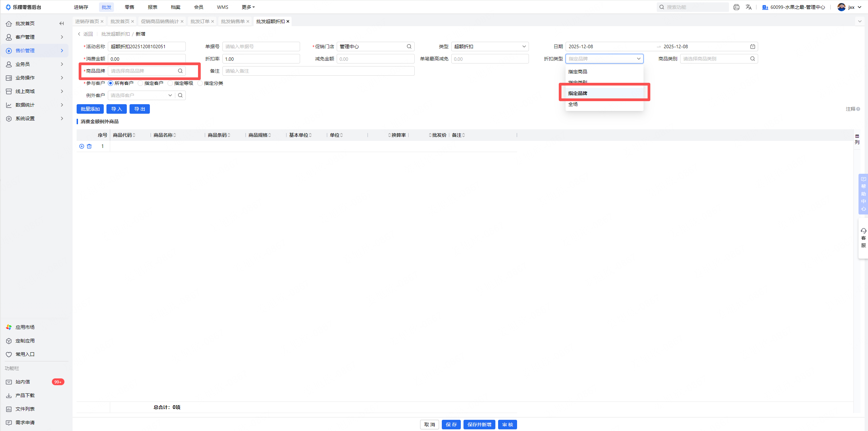Click the language translate icon
This screenshot has height=431, width=868.
pyautogui.click(x=749, y=7)
